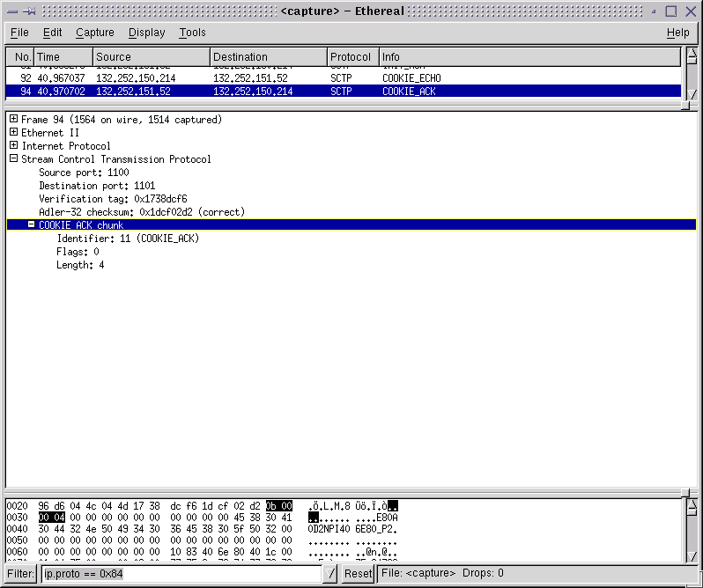Open the window menu icon in title bar
This screenshot has width=703, height=588.
(x=12, y=11)
